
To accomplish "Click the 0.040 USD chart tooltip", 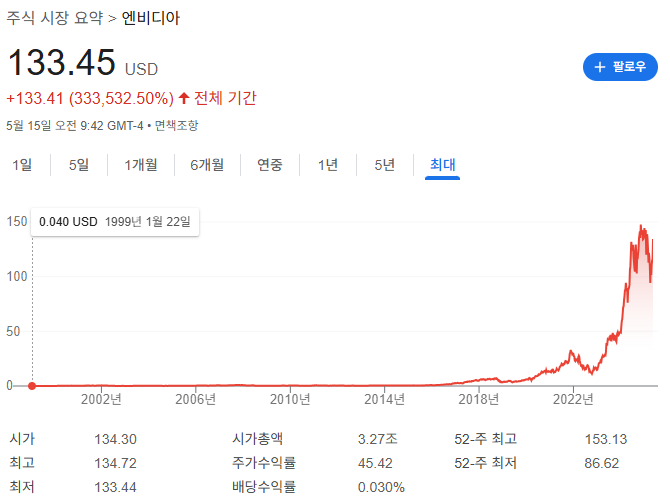I will (115, 222).
